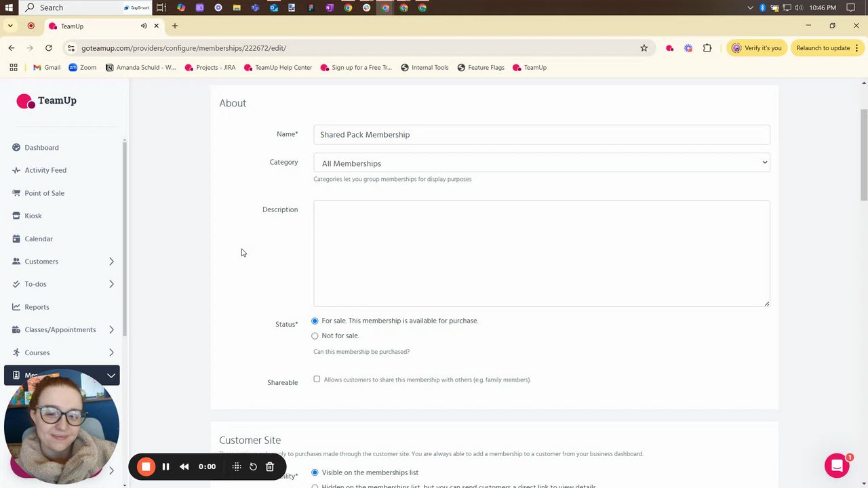Expand the Courses sidebar menu
The image size is (868, 488).
(111, 352)
